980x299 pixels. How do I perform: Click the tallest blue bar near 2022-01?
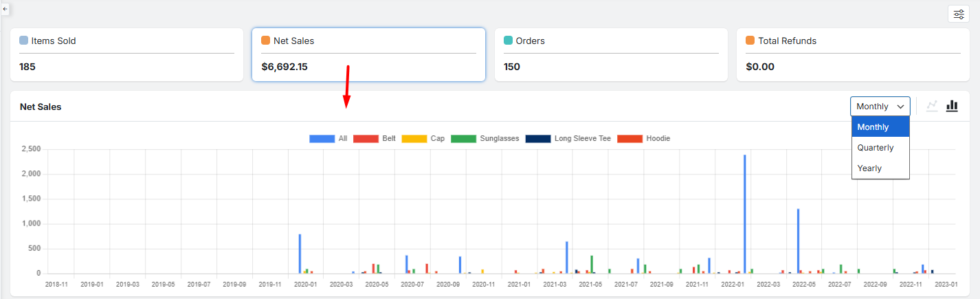pyautogui.click(x=744, y=213)
